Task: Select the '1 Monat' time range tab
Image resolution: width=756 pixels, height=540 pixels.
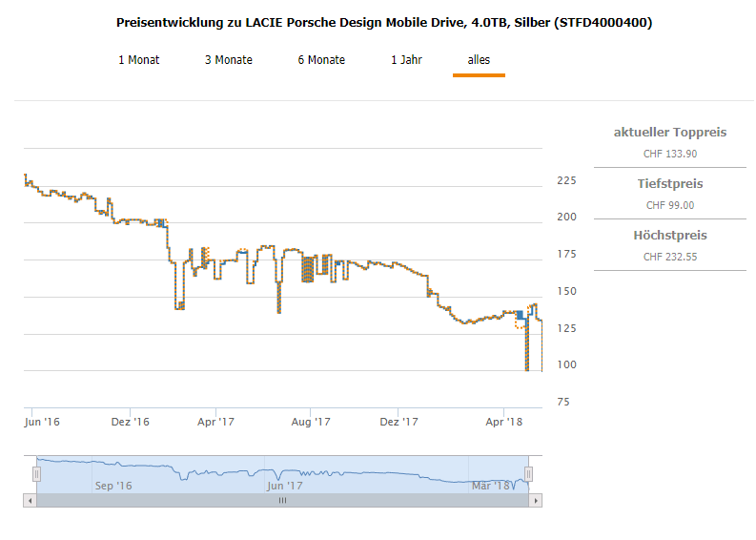Action: (x=139, y=60)
